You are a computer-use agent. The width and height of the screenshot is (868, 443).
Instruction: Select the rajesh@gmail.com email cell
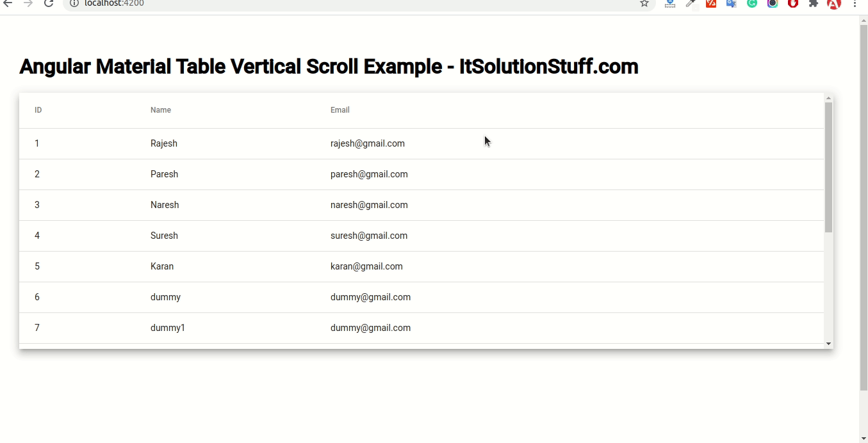point(368,143)
